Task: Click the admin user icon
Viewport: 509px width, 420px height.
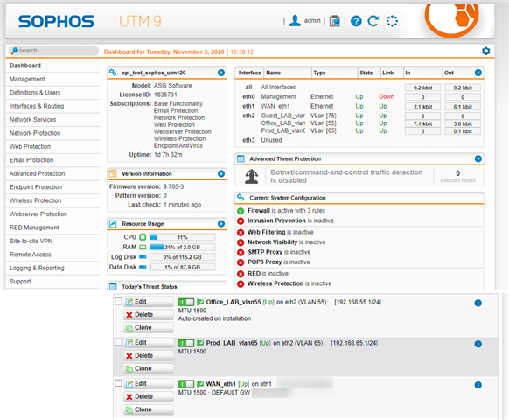Action: [x=295, y=21]
